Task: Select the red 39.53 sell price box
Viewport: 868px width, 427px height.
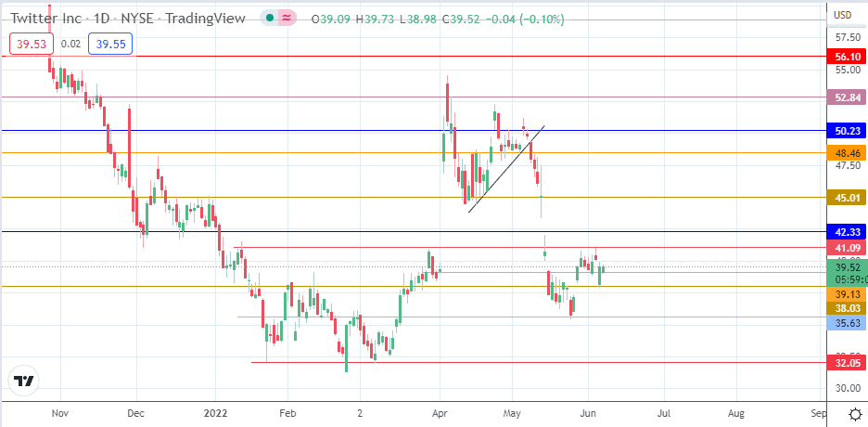Action: [31, 44]
